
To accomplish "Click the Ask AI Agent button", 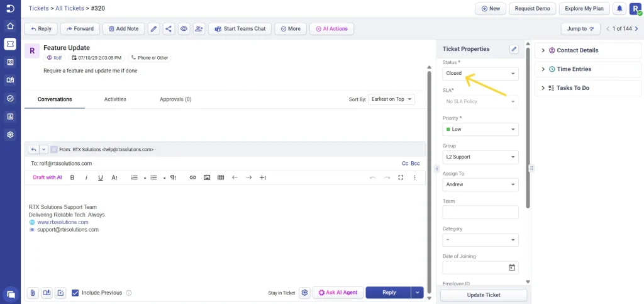I will (338, 293).
